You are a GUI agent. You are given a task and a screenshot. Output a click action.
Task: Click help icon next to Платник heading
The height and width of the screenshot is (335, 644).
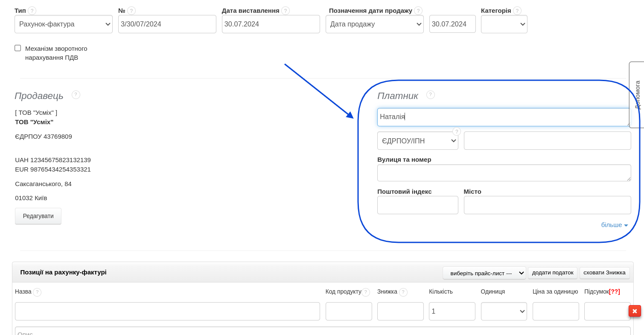(431, 95)
